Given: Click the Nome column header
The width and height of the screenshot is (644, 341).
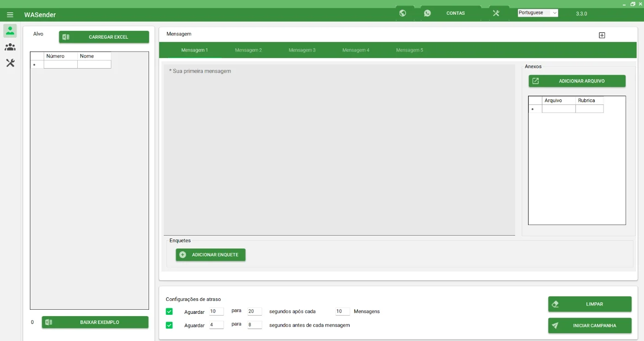Looking at the screenshot, I should point(94,56).
